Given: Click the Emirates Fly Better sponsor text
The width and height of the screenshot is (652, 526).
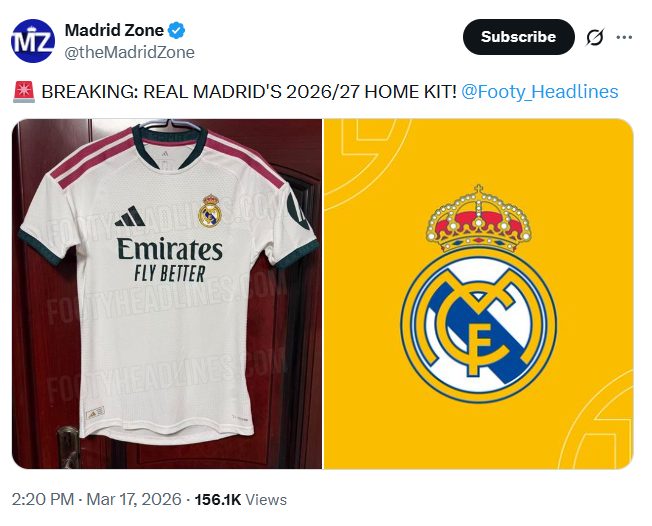Looking at the screenshot, I should tap(170, 259).
